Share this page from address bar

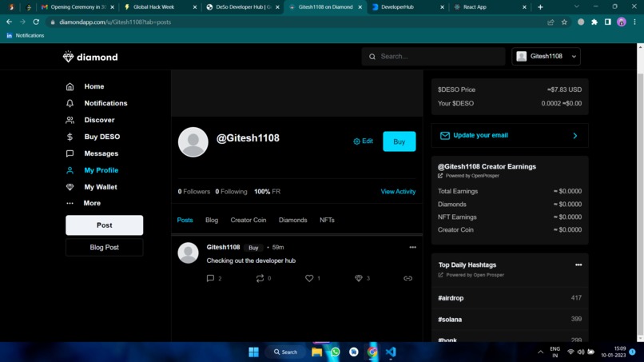pyautogui.click(x=551, y=22)
